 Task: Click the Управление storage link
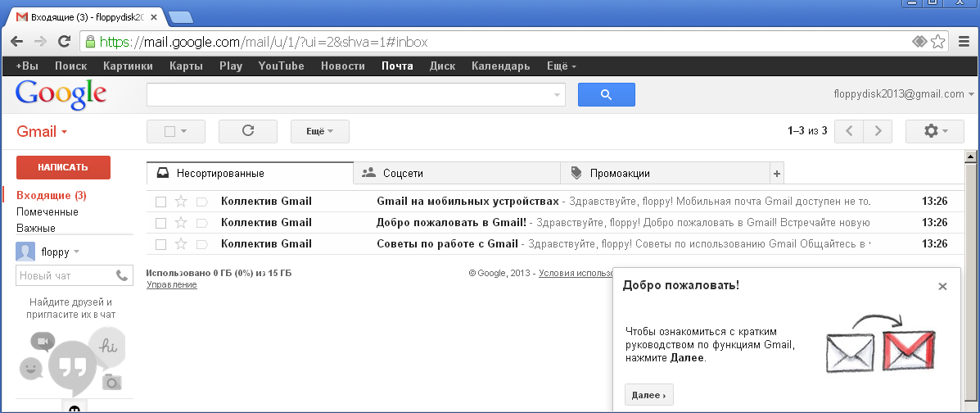click(171, 284)
